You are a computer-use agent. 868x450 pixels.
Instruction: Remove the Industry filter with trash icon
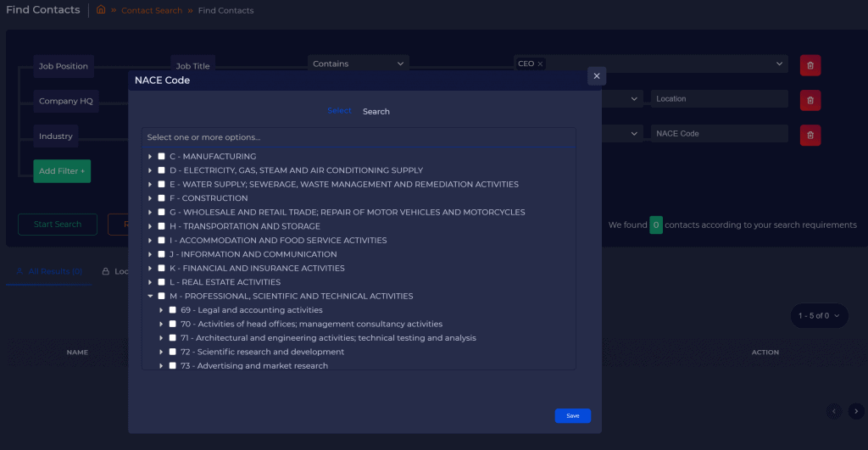click(x=810, y=135)
